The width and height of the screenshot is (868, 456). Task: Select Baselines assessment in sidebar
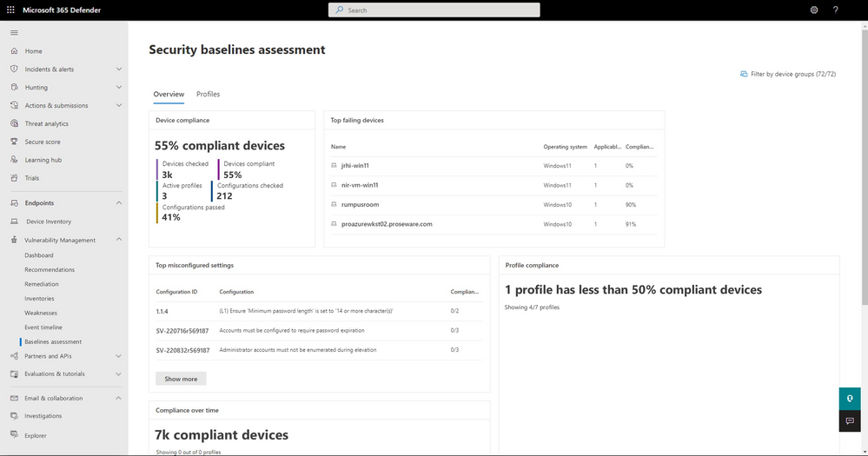click(53, 341)
